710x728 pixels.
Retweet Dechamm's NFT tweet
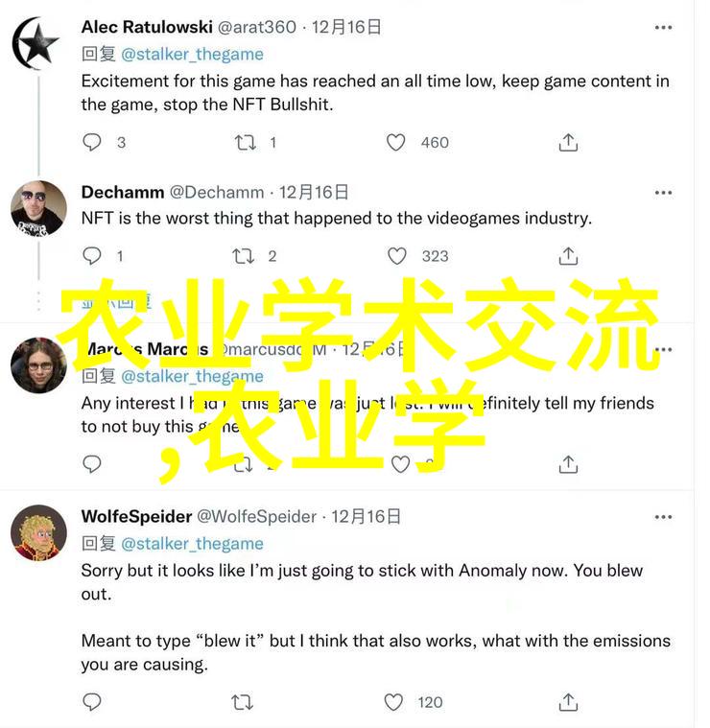click(x=244, y=256)
